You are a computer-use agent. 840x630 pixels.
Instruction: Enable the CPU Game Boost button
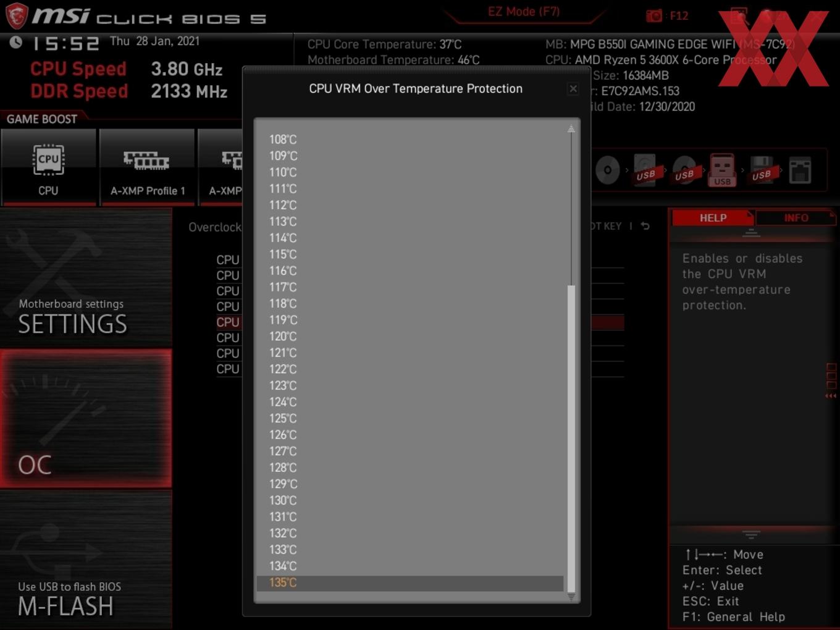tap(48, 167)
